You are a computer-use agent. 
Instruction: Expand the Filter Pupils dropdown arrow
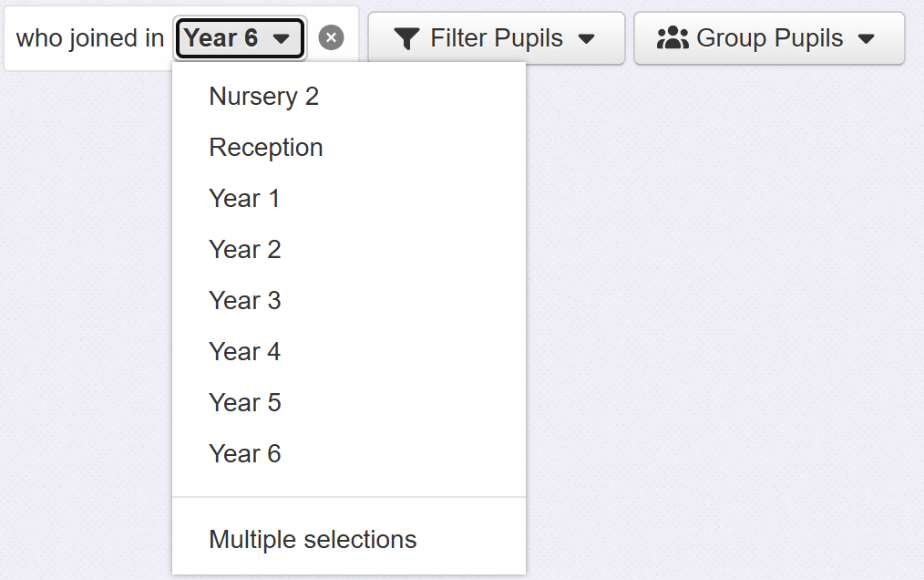point(587,39)
